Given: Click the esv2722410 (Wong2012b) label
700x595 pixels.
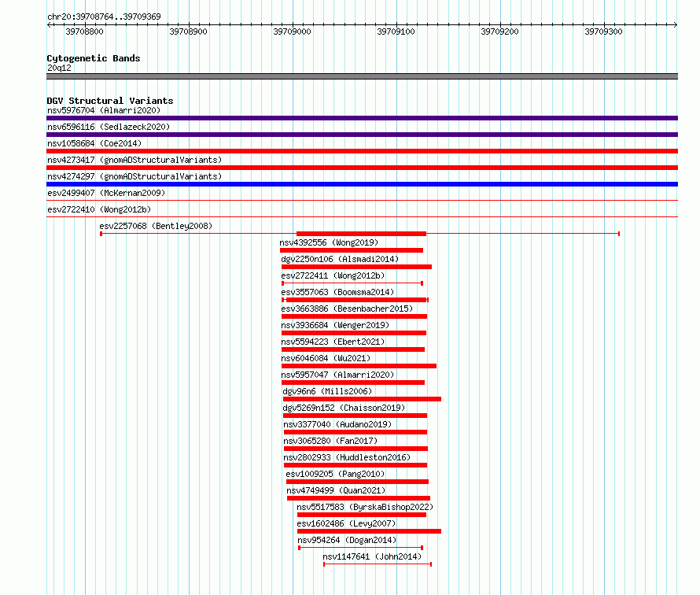Looking at the screenshot, I should click(x=99, y=209).
